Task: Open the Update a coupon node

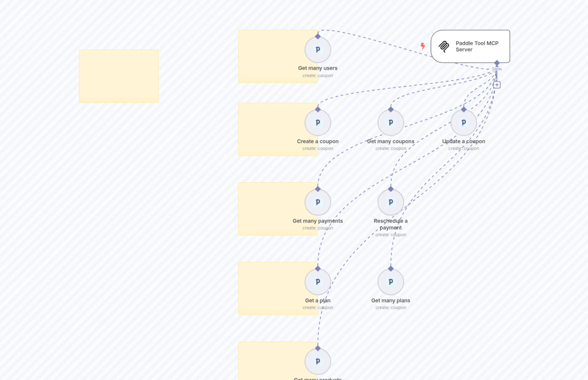Action: click(x=463, y=122)
